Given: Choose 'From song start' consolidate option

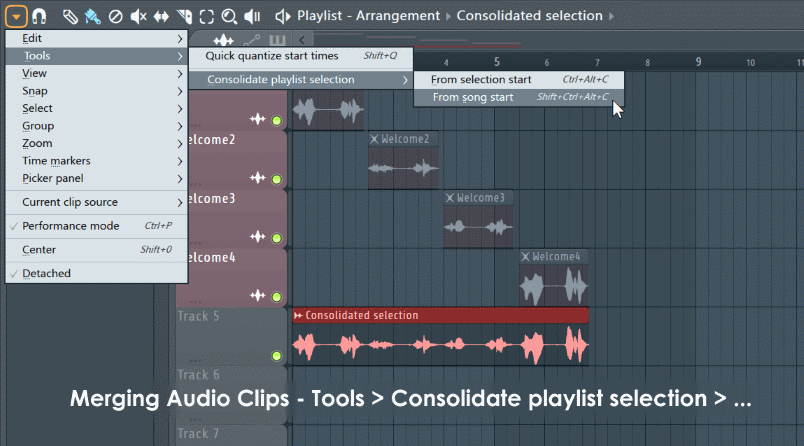Looking at the screenshot, I should (473, 97).
